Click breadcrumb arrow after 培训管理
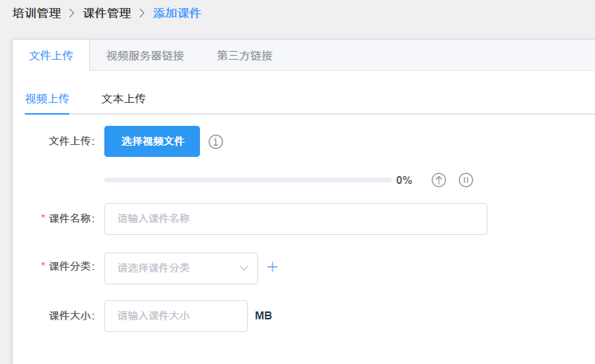The image size is (595, 364). (72, 14)
